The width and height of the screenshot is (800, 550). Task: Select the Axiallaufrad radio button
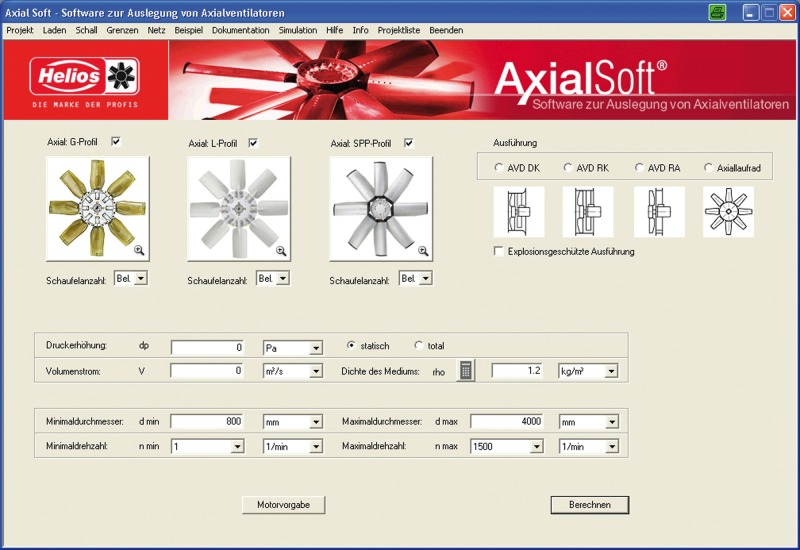[708, 167]
